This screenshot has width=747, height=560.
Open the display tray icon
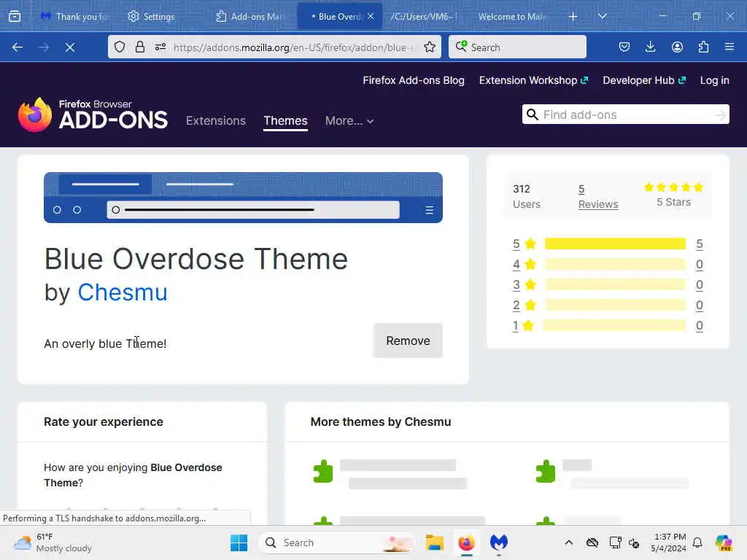[615, 542]
